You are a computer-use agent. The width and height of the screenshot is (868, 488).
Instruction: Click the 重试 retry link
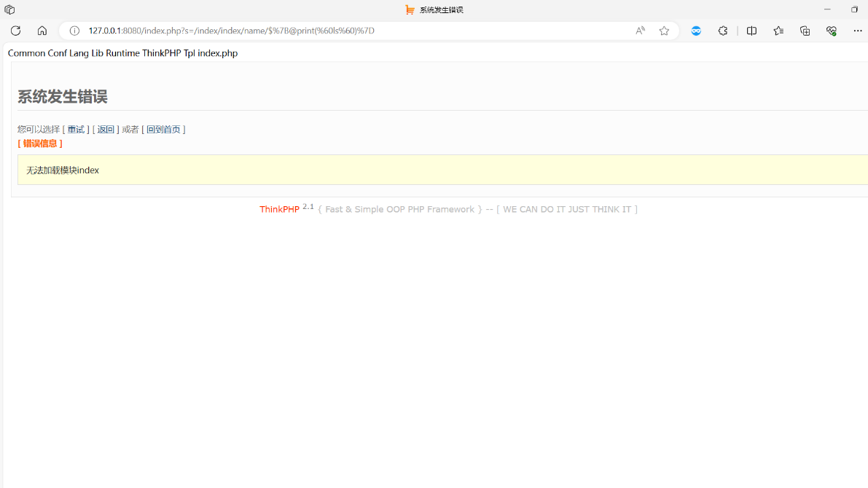click(76, 130)
